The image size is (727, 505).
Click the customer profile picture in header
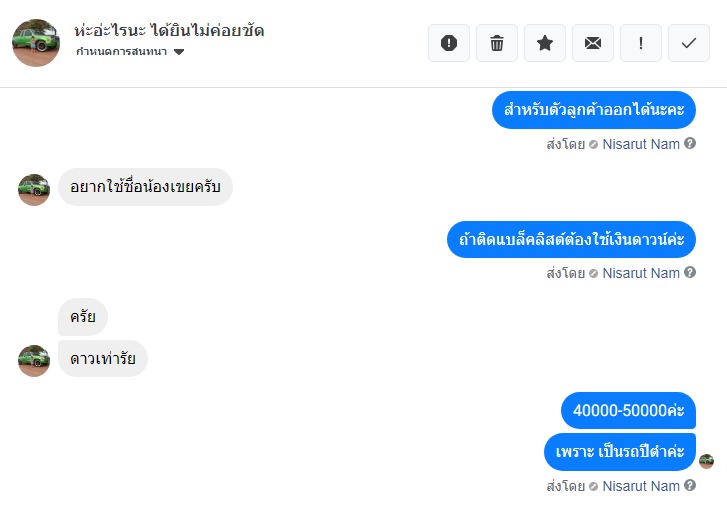pyautogui.click(x=36, y=42)
